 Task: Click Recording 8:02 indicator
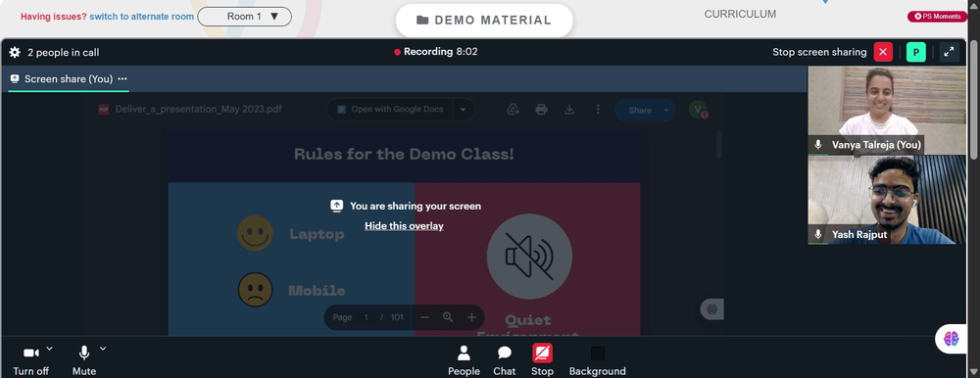436,52
